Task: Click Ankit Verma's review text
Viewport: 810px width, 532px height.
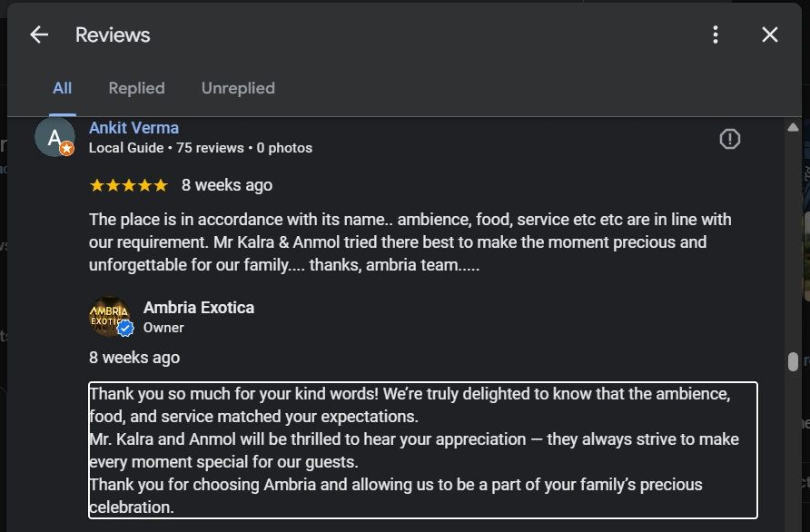Action: coord(410,242)
